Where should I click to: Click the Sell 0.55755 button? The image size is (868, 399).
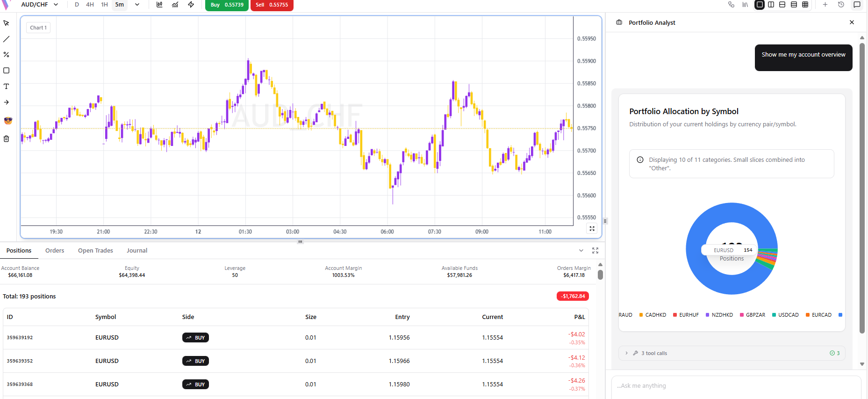coord(272,5)
